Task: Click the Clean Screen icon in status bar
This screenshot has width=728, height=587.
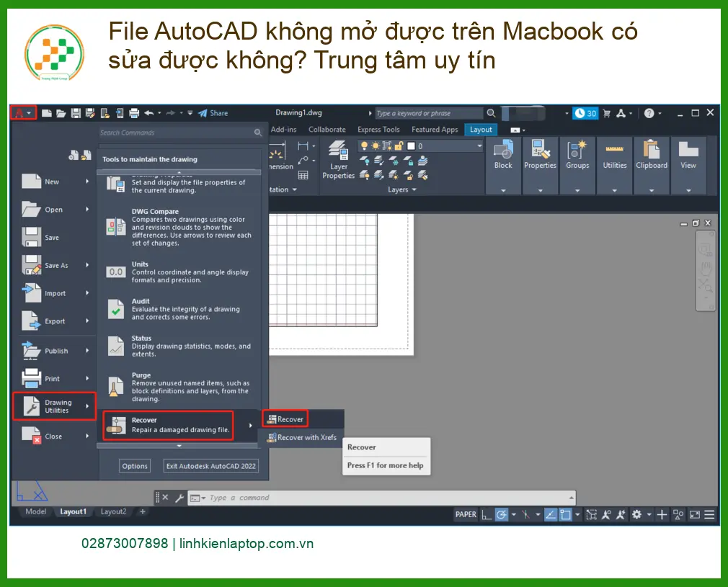Action: [695, 514]
